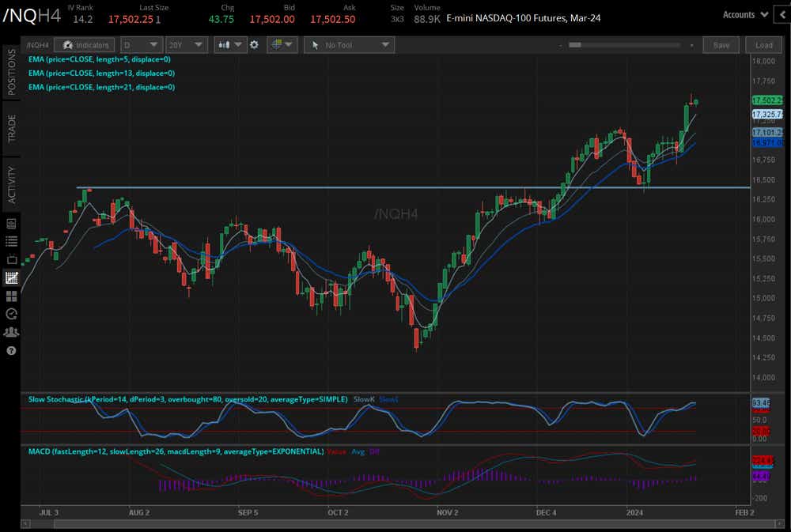
Task: Open the watchlist icon in left sidebar
Action: tap(11, 242)
